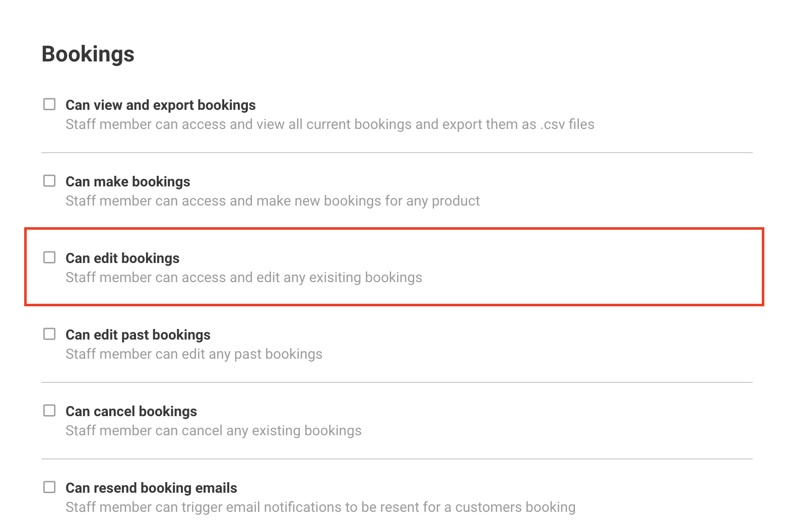The image size is (787, 532).
Task: Toggle the 'Can edit past bookings' checkbox
Action: [49, 334]
